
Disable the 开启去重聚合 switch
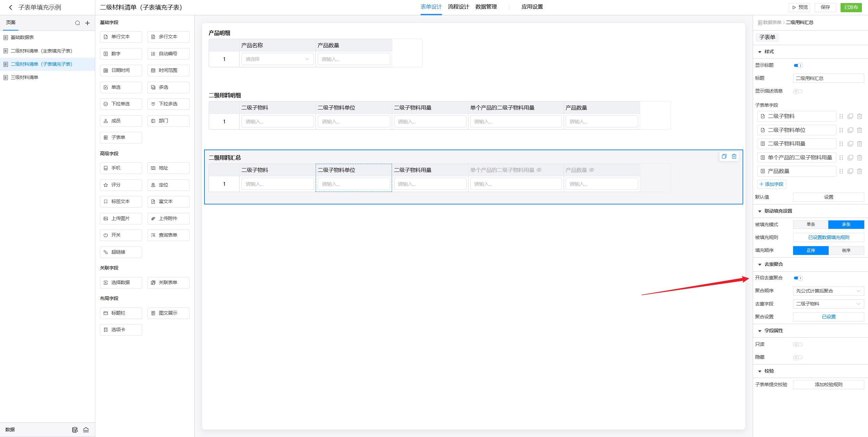click(x=798, y=278)
